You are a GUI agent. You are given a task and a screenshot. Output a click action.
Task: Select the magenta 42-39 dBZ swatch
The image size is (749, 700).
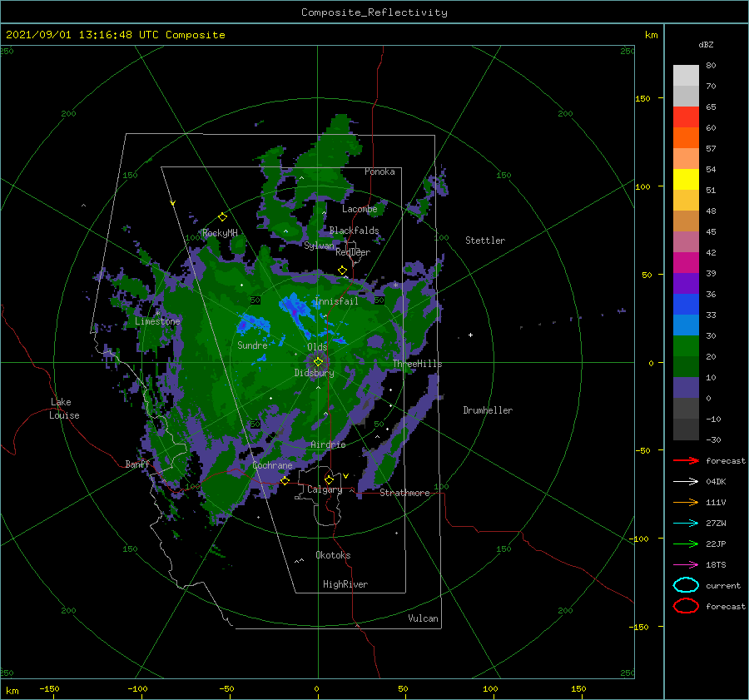(686, 263)
